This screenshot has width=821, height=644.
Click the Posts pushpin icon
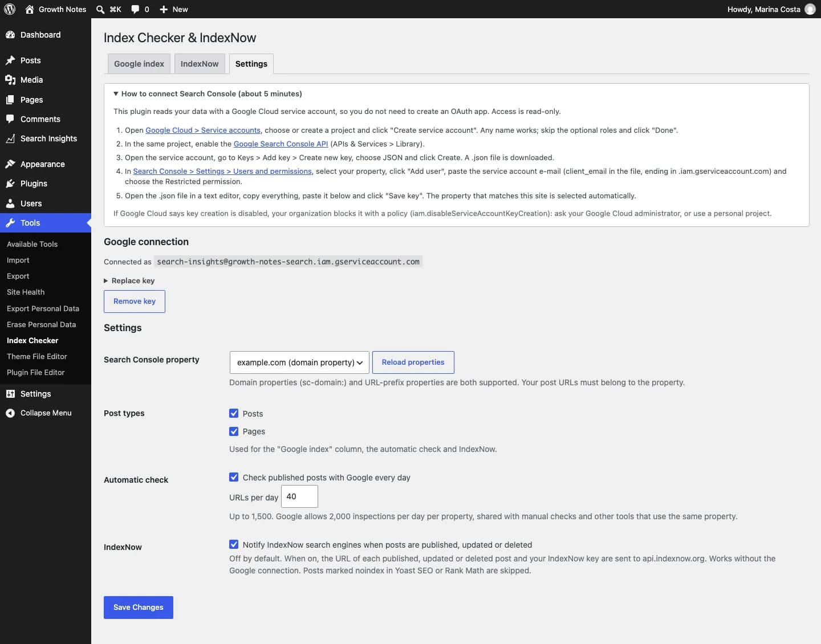(x=10, y=60)
